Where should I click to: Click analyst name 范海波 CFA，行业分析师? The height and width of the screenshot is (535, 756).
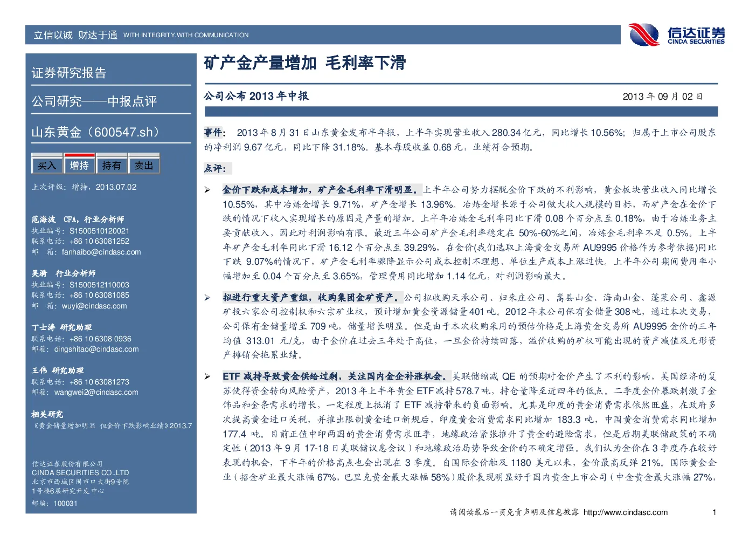pyautogui.click(x=78, y=220)
